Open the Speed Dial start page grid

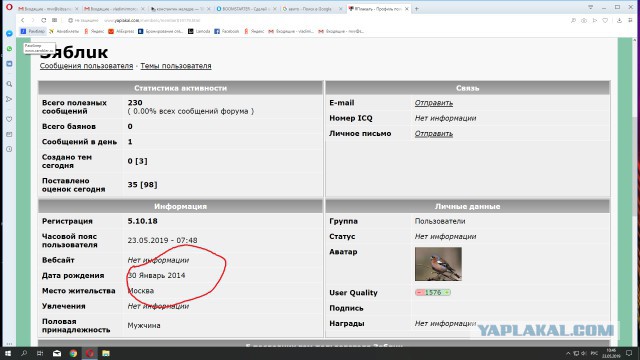54,20
